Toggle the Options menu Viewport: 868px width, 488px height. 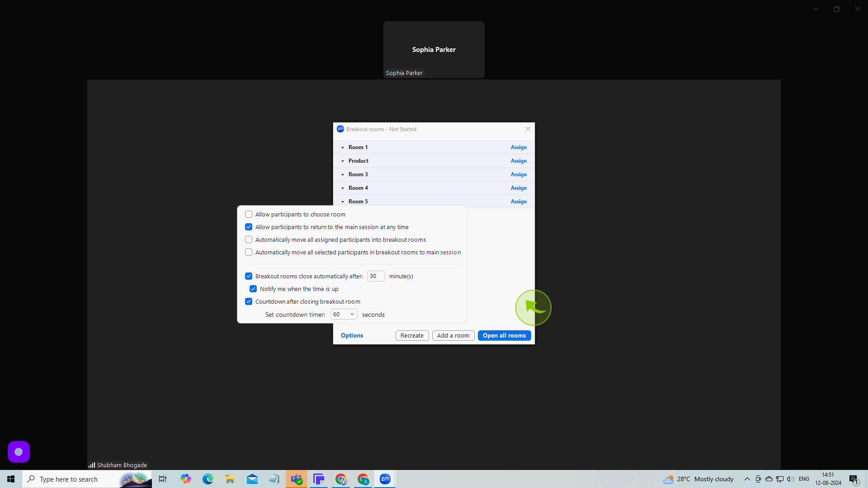click(x=352, y=335)
